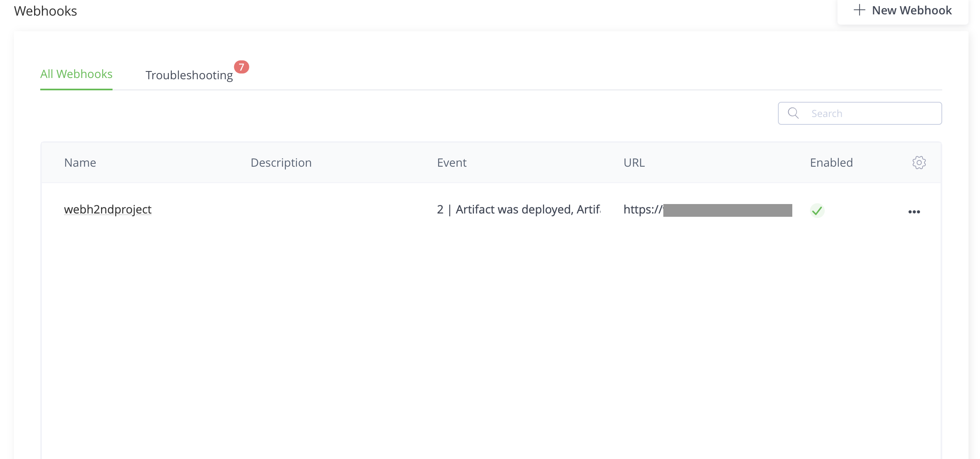The width and height of the screenshot is (980, 459).
Task: Click the plus icon beside New Webhook
Action: 859,10
